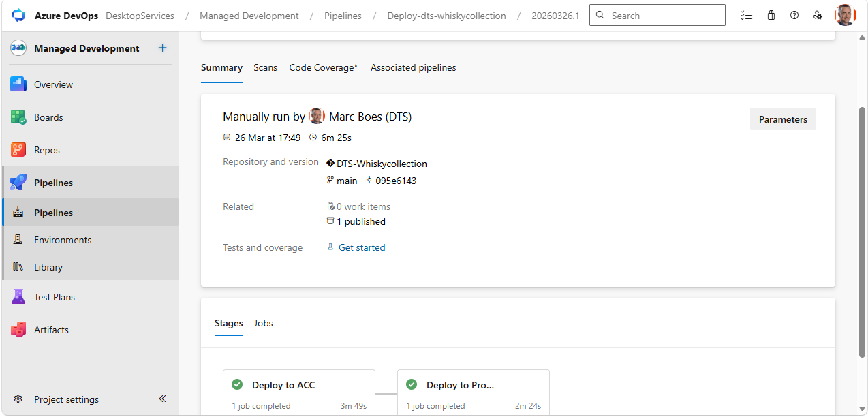Open the Project settings gear icon

click(x=18, y=399)
